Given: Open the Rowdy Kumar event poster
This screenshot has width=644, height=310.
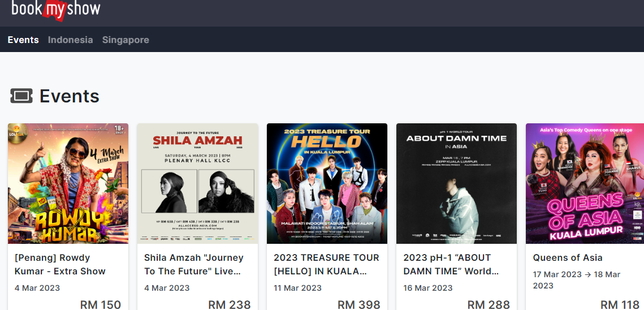Looking at the screenshot, I should pyautogui.click(x=68, y=183).
